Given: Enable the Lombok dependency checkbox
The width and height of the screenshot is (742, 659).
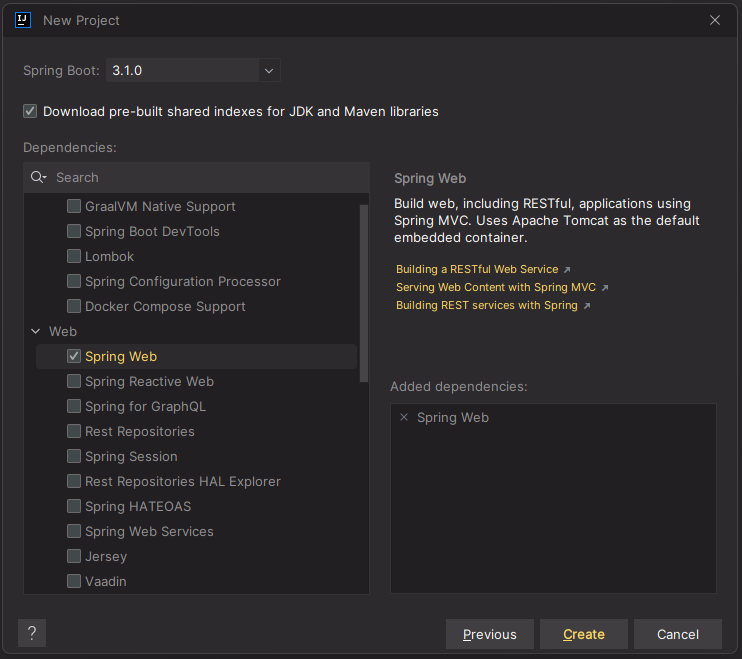Looking at the screenshot, I should pyautogui.click(x=74, y=256).
